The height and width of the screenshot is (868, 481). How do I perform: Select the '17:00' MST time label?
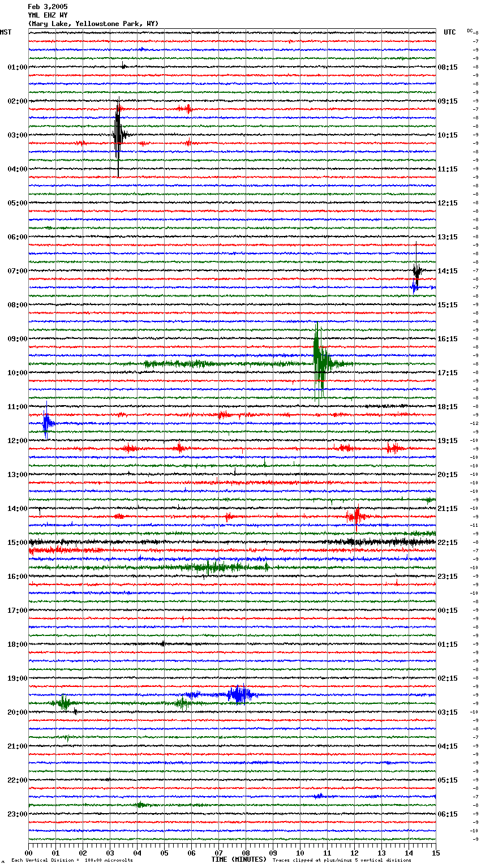tap(18, 611)
